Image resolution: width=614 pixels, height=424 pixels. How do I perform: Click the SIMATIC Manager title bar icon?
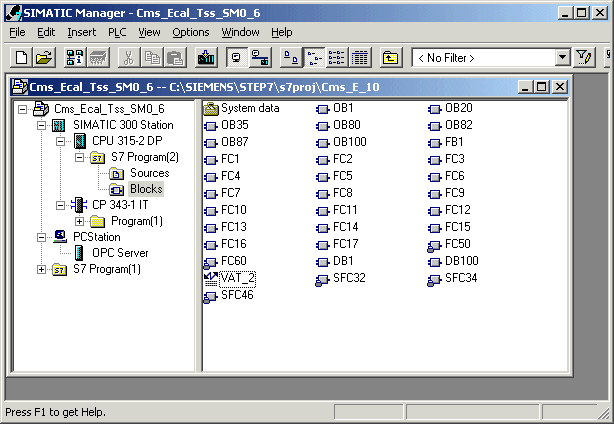(x=13, y=13)
